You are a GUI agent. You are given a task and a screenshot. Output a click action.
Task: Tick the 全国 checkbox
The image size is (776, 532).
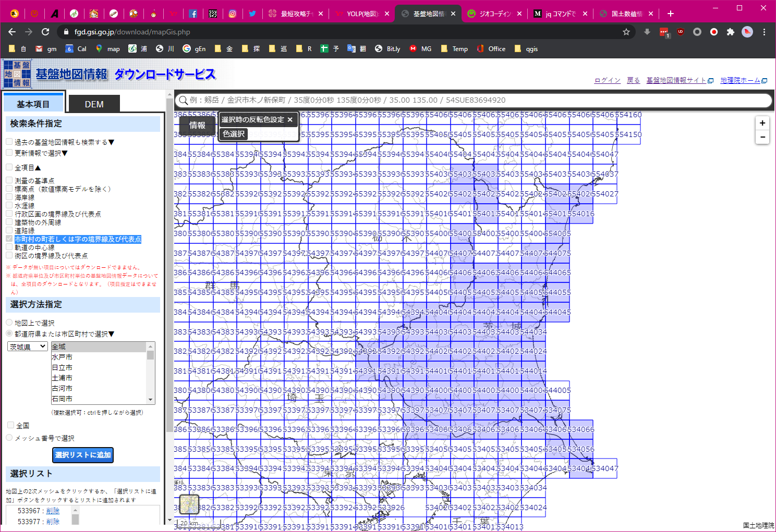[x=10, y=425]
